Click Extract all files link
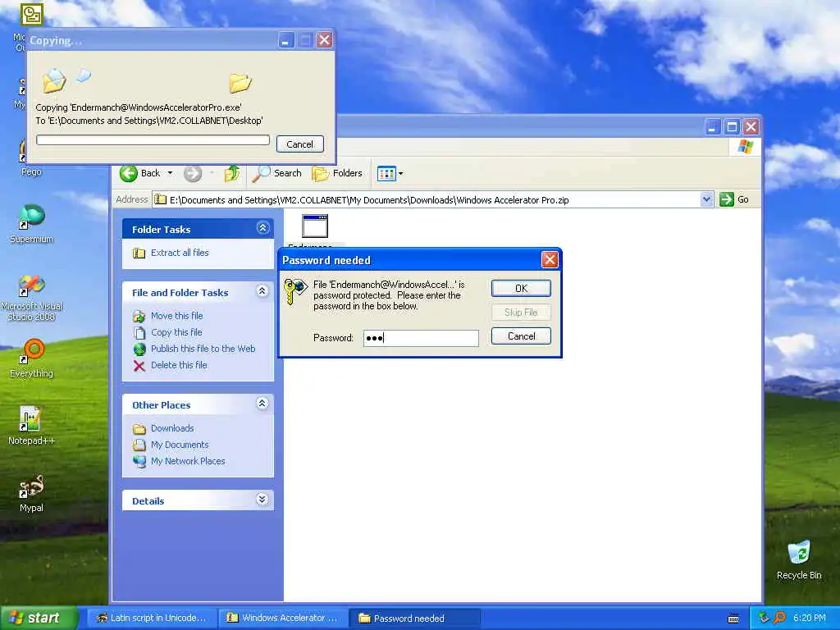Image resolution: width=840 pixels, height=630 pixels. [180, 253]
